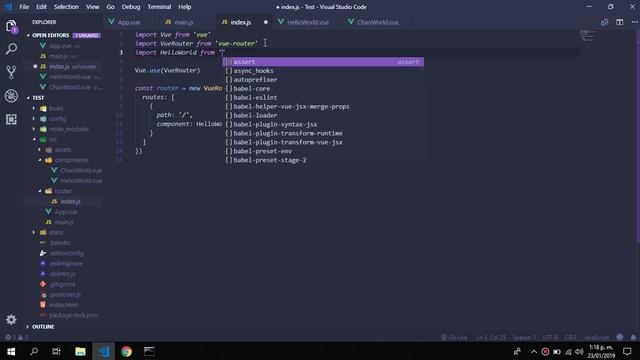Click the code minimap preview
The image size is (640, 360).
pyautogui.click(x=587, y=35)
